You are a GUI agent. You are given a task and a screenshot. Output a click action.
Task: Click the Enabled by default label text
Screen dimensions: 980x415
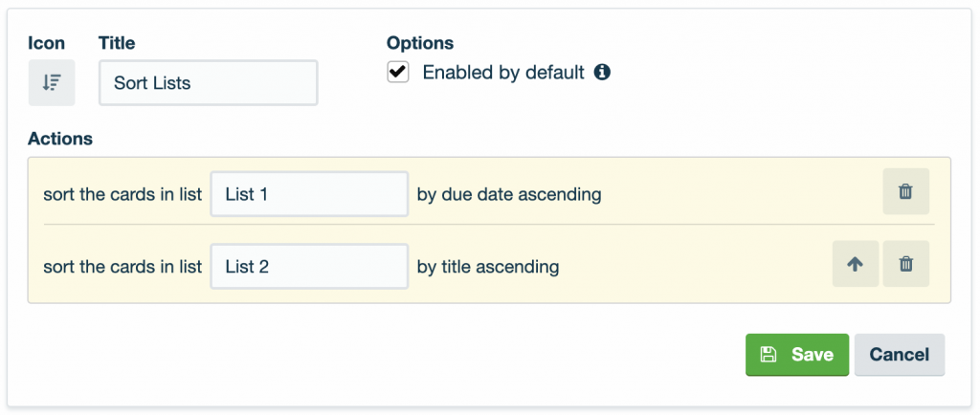click(503, 73)
